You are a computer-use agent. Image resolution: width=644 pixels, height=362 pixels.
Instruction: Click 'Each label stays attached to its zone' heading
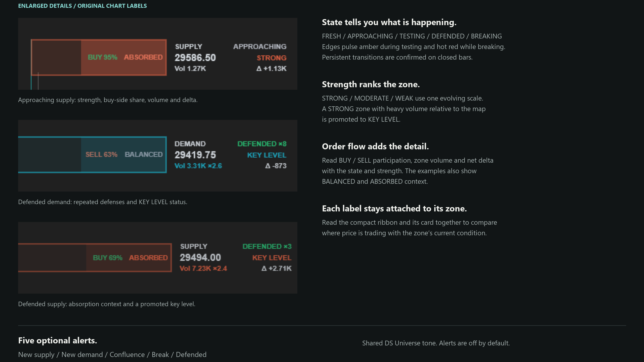tap(394, 208)
